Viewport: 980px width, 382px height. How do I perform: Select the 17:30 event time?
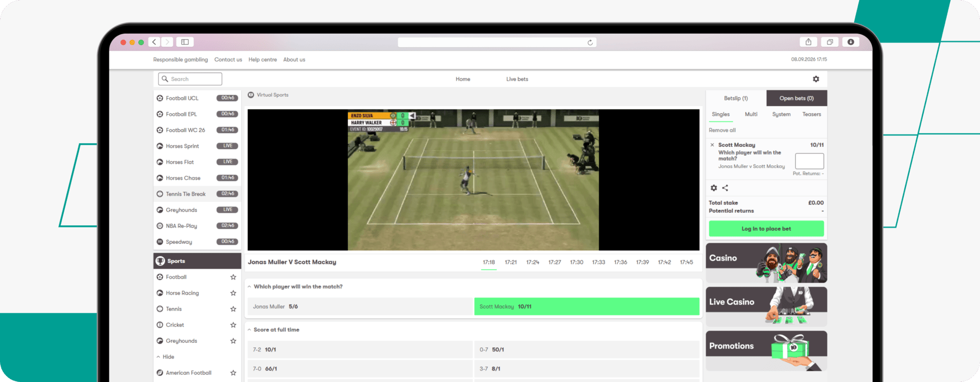coord(577,263)
